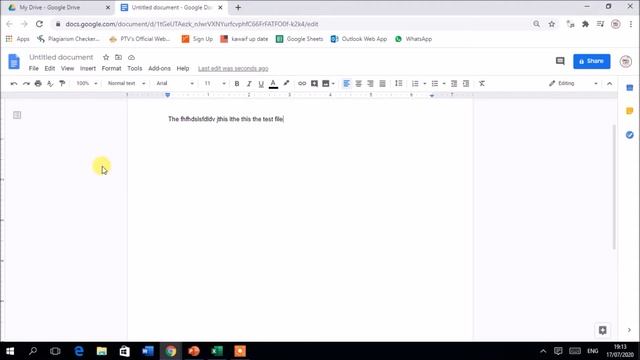Viewport: 640px width, 360px height.
Task: Run spelling and grammar check icon
Action: [50, 83]
